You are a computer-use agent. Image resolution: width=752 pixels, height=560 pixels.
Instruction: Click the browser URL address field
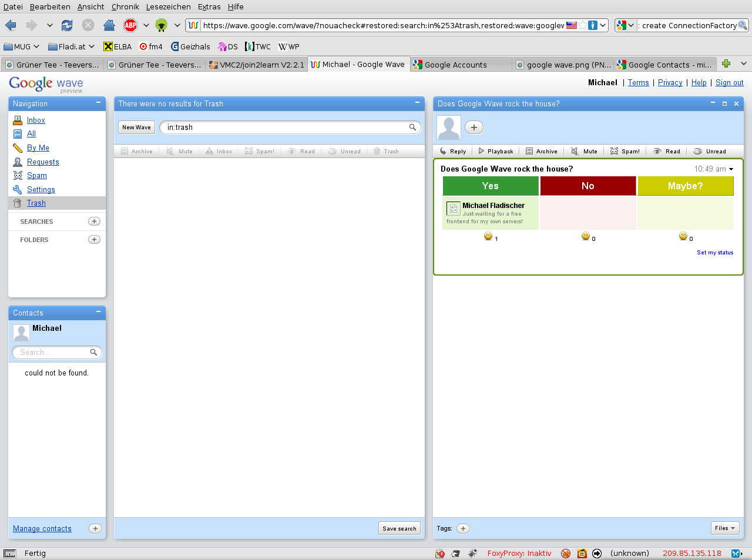click(383, 25)
